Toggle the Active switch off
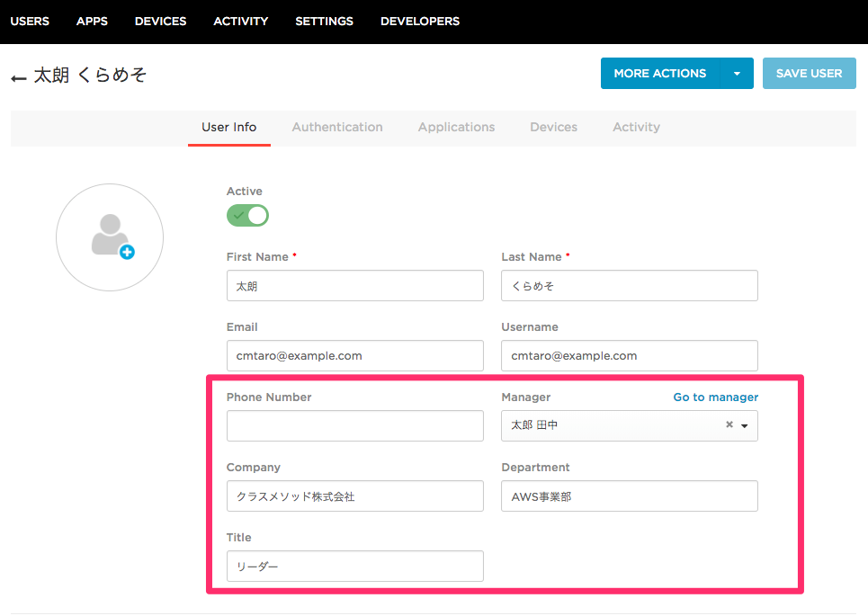868x616 pixels. (x=246, y=215)
